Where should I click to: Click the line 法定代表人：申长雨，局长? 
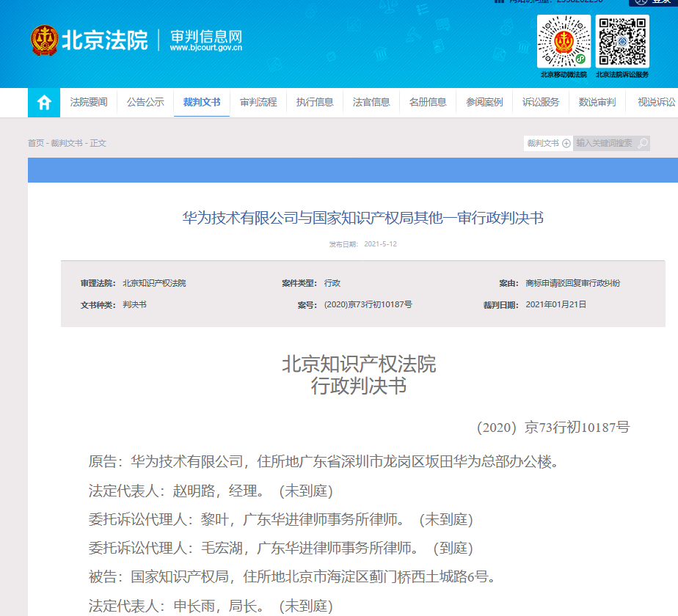click(x=211, y=606)
